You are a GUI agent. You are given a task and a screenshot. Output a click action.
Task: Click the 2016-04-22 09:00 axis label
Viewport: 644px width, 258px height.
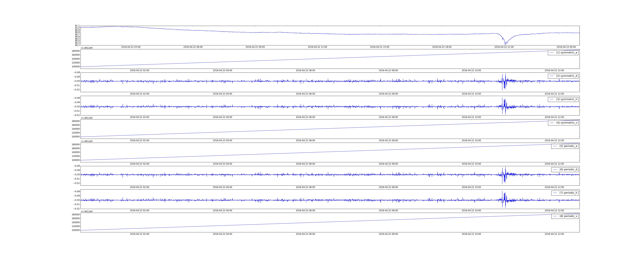click(255, 47)
